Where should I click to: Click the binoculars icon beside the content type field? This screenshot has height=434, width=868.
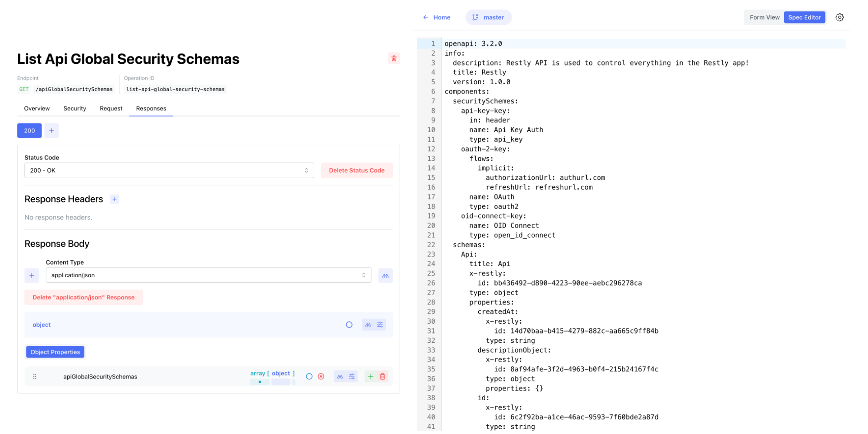click(385, 275)
